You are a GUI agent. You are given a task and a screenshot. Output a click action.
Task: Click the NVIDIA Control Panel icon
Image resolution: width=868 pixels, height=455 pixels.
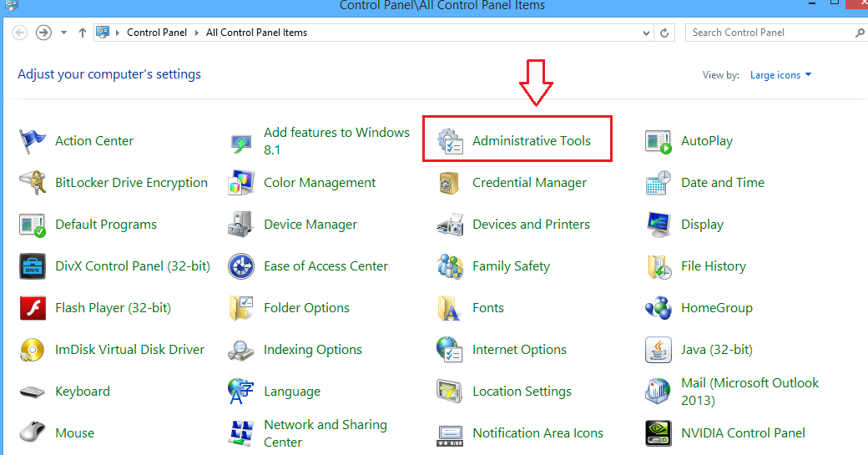pyautogui.click(x=659, y=433)
